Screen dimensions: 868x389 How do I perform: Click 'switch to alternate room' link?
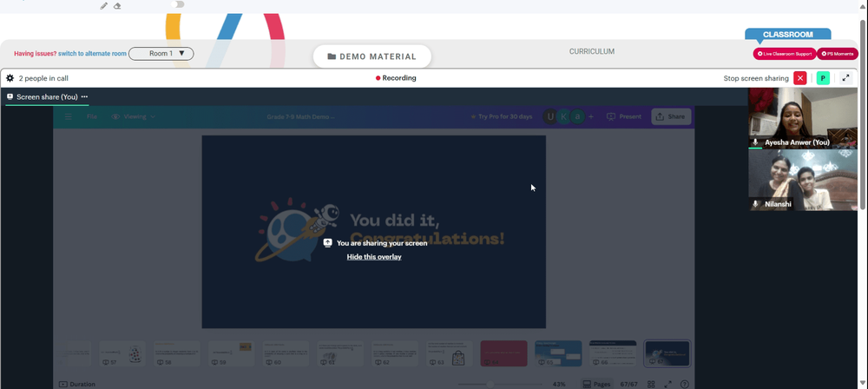93,54
